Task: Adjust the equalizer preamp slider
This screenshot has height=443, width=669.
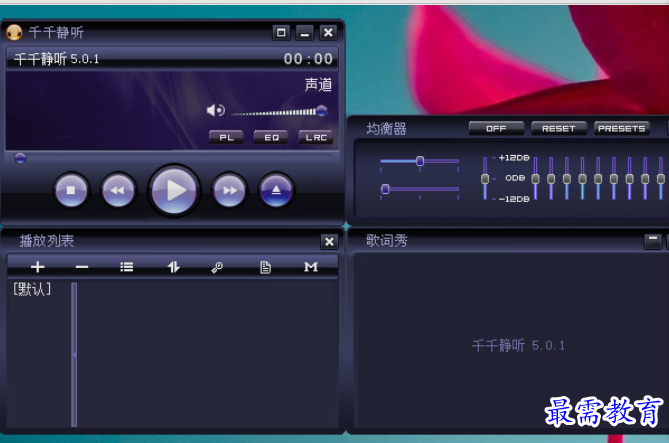Action: coord(485,178)
